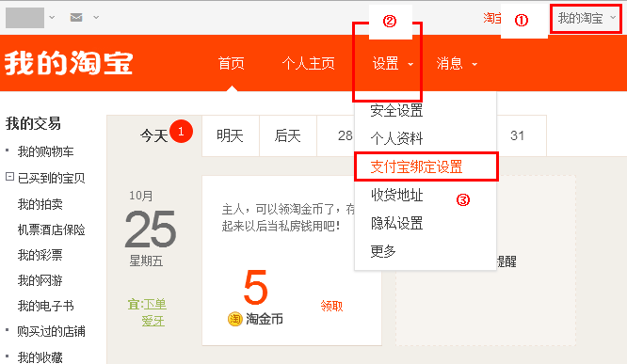Open the 我的淘宝 top-right menu
This screenshot has height=364, width=627.
586,18
